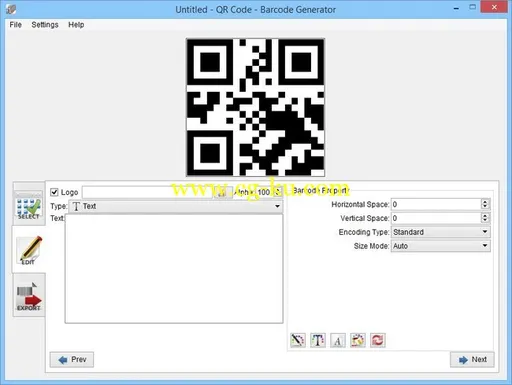This screenshot has height=385, width=512.
Task: Click inside the Text input area
Action: [x=174, y=269]
